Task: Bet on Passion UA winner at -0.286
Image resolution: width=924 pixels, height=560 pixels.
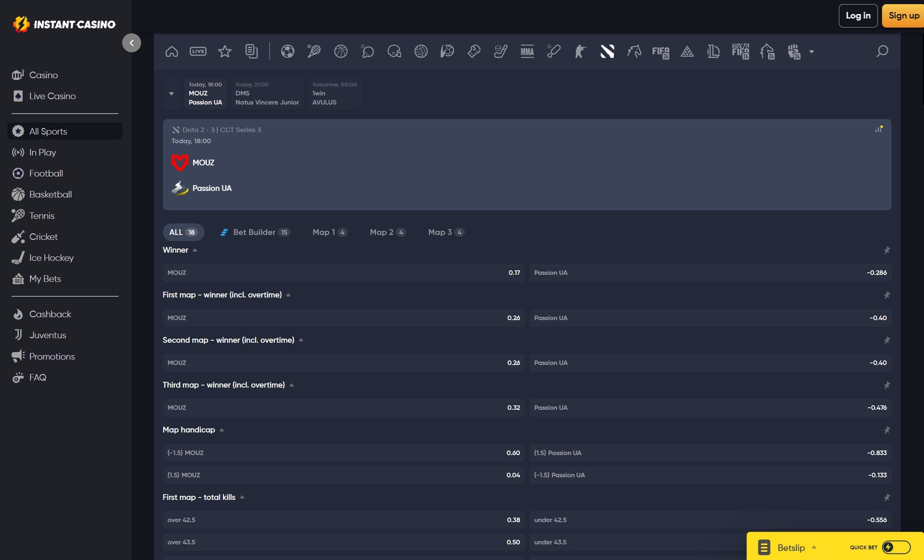Action: point(710,273)
